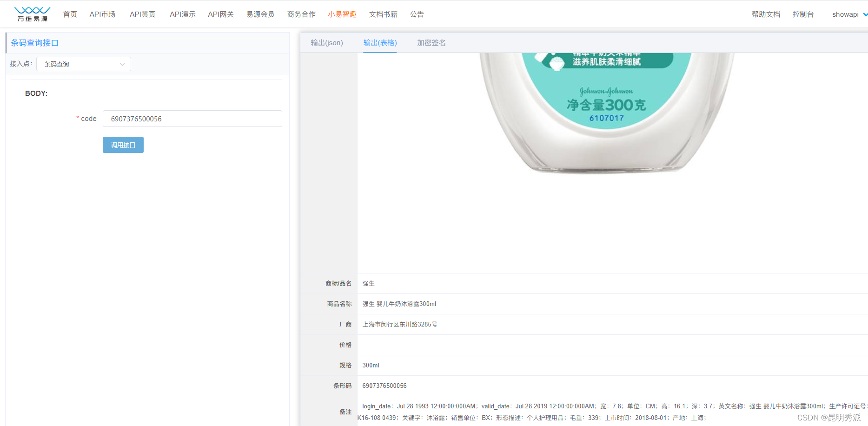This screenshot has height=426, width=868.
Task: Open the 接入点 条码查询 dropdown
Action: 84,64
